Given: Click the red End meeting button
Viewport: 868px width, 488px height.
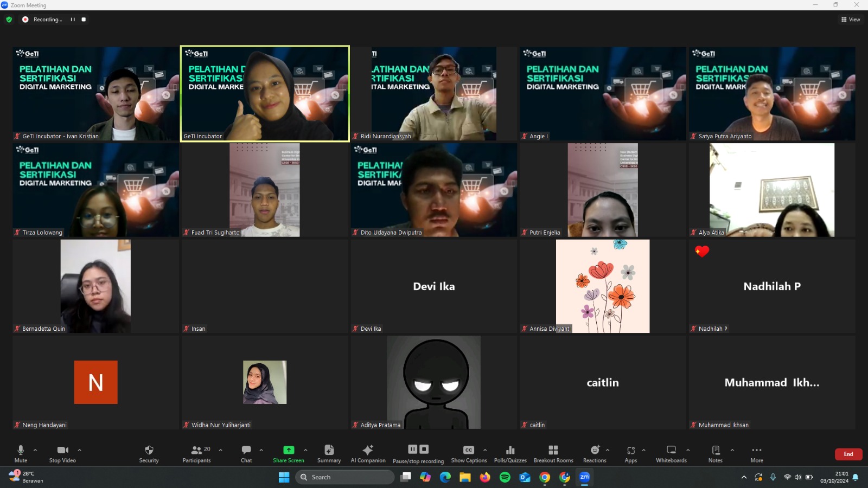Looking at the screenshot, I should [848, 454].
